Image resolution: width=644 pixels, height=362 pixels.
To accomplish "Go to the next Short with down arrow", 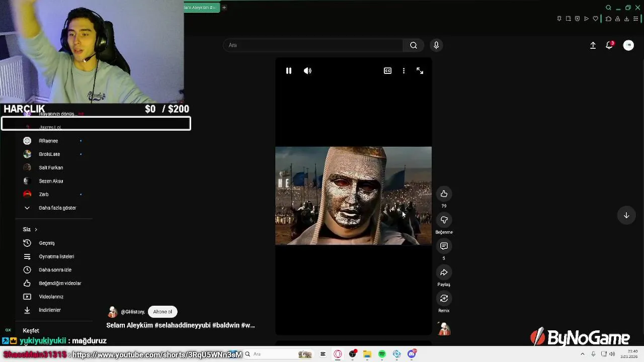I will (626, 215).
